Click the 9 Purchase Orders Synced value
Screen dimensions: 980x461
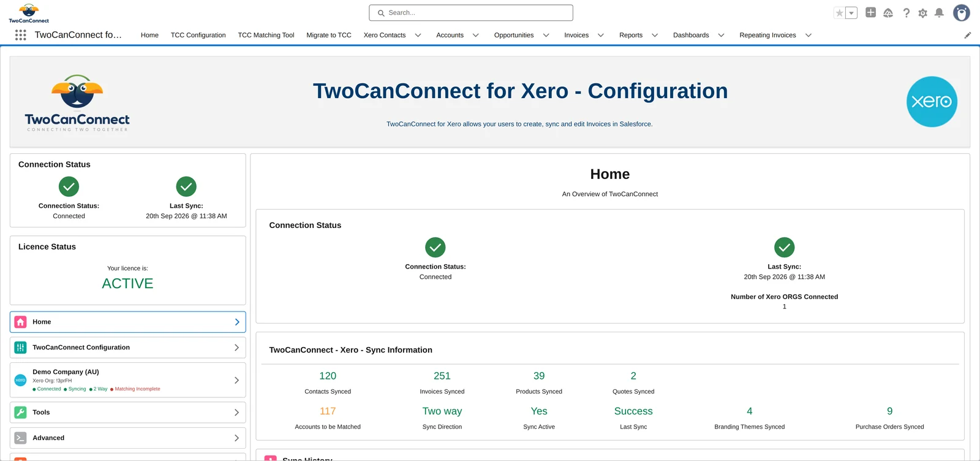click(890, 411)
